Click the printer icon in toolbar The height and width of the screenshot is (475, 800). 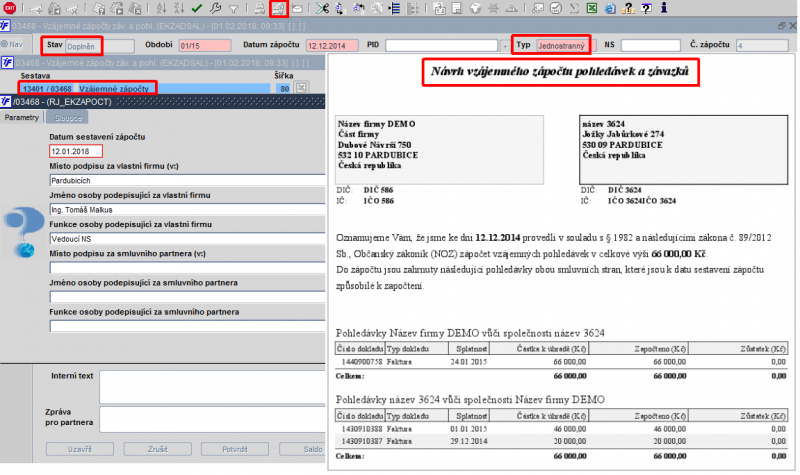pyautogui.click(x=260, y=9)
